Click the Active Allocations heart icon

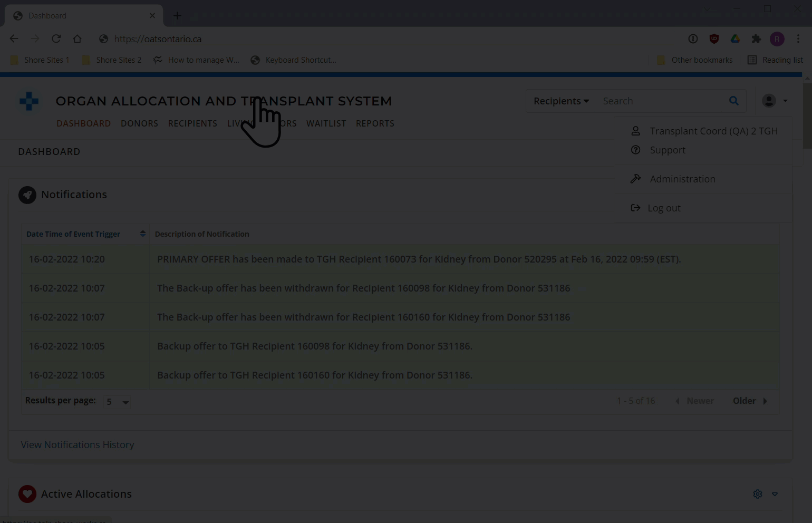(27, 494)
